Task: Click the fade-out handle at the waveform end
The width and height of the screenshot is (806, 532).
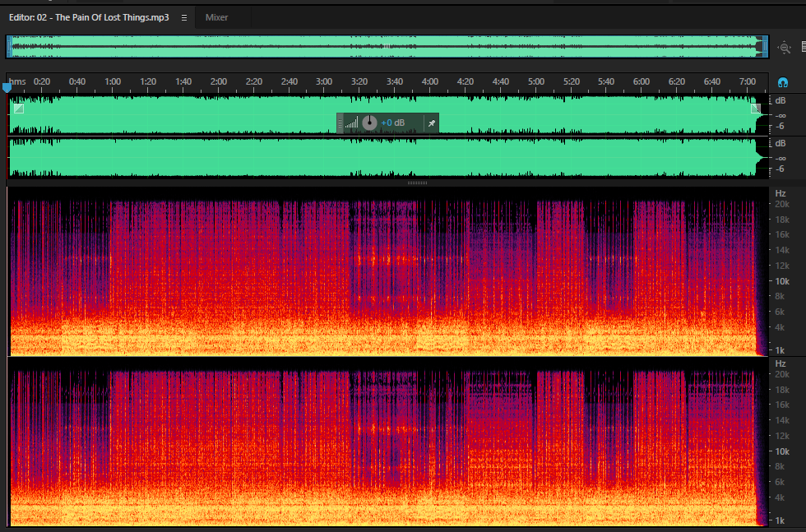Action: 756,109
